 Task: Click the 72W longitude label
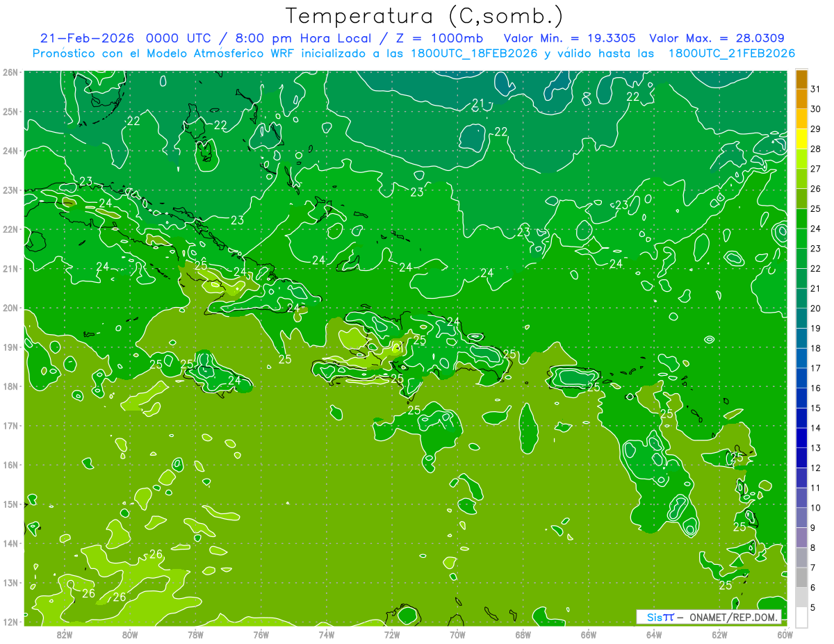[x=392, y=634]
